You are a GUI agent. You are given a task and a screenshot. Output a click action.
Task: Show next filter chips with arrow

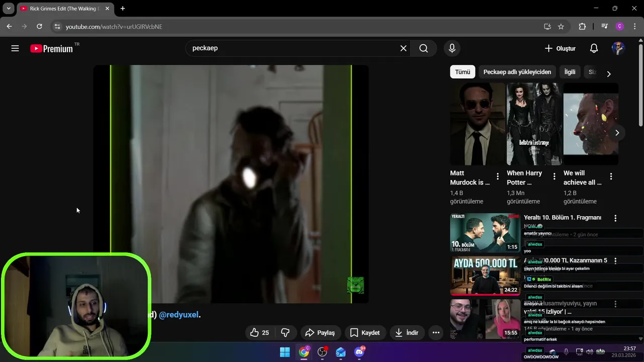click(x=609, y=74)
